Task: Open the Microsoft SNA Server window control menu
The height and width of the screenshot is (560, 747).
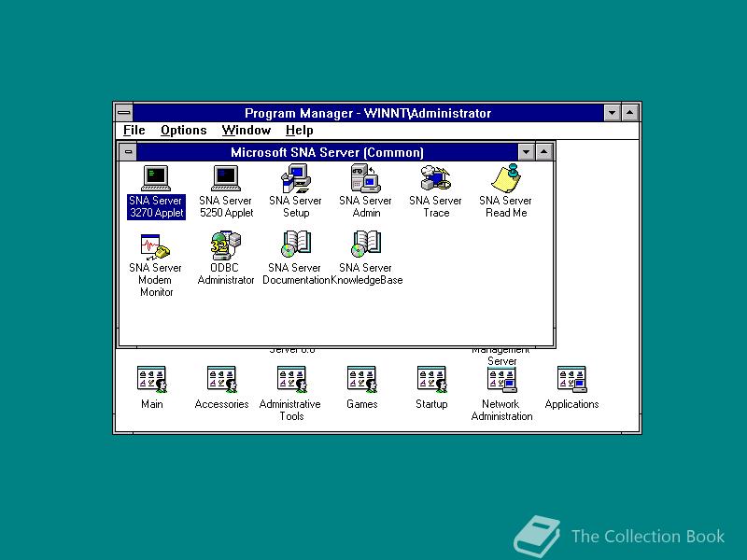Action: pyautogui.click(x=128, y=152)
